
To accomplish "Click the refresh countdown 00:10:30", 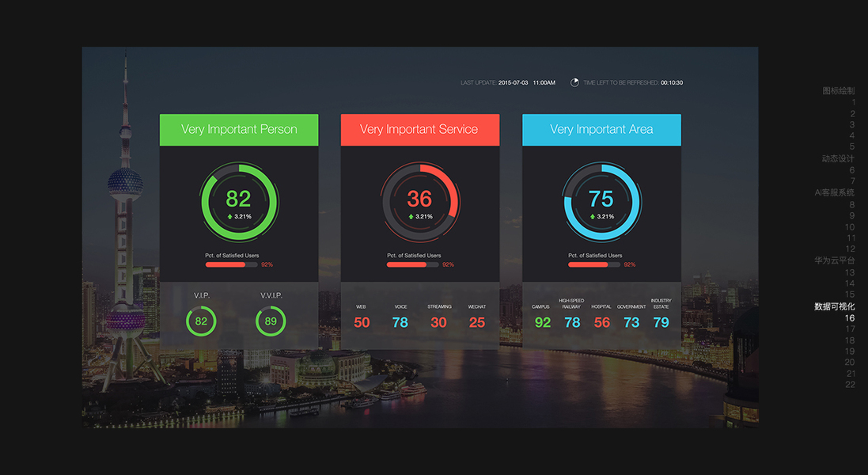I will [672, 82].
